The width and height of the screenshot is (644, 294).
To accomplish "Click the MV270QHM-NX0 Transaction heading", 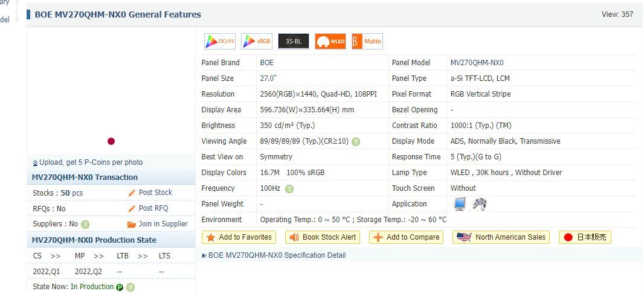I will (85, 177).
